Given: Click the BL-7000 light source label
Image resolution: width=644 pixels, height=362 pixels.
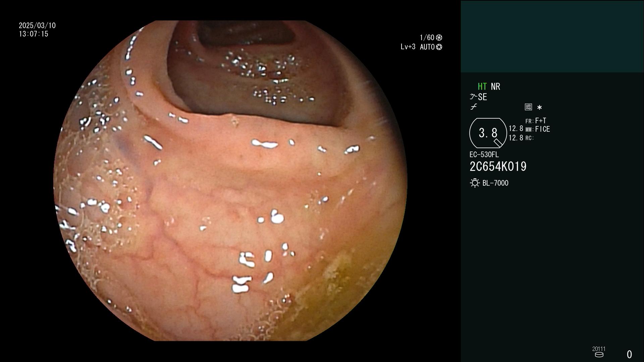Looking at the screenshot, I should (495, 183).
